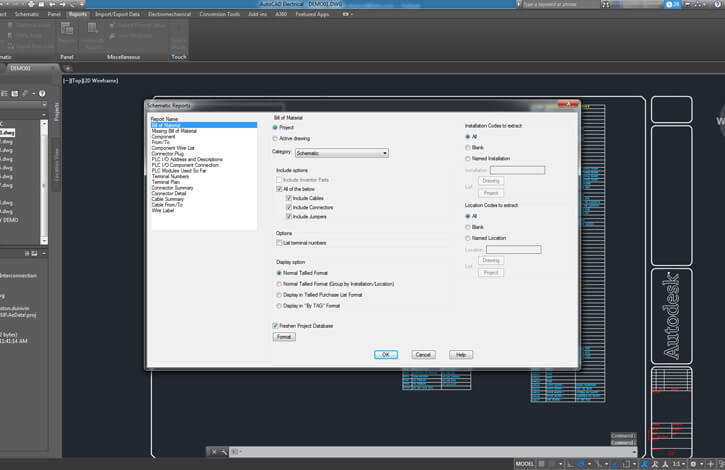
Task: Select Named Installation radio button
Action: click(467, 158)
